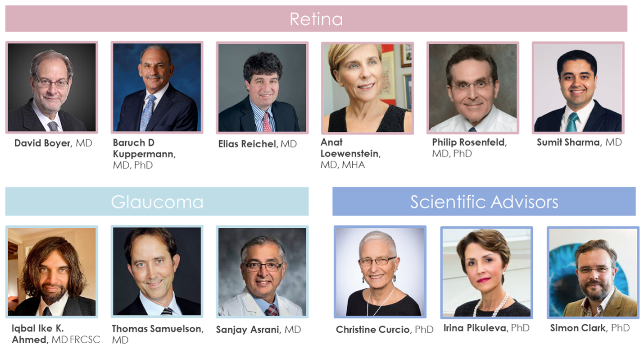The image size is (644, 354).
Task: Click the Sanjay Asrani, MD name label
Action: pyautogui.click(x=258, y=330)
